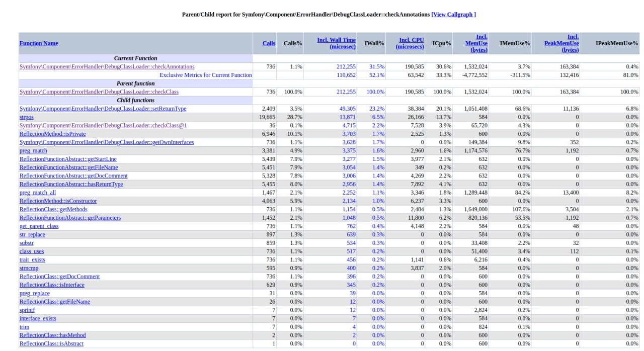The width and height of the screenshot is (644, 351).
Task: Open ReflectionClass::getDocComment link
Action: coord(59,277)
